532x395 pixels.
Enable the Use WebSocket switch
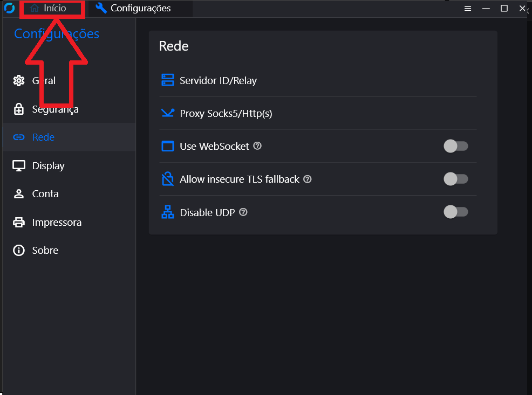pyautogui.click(x=455, y=146)
